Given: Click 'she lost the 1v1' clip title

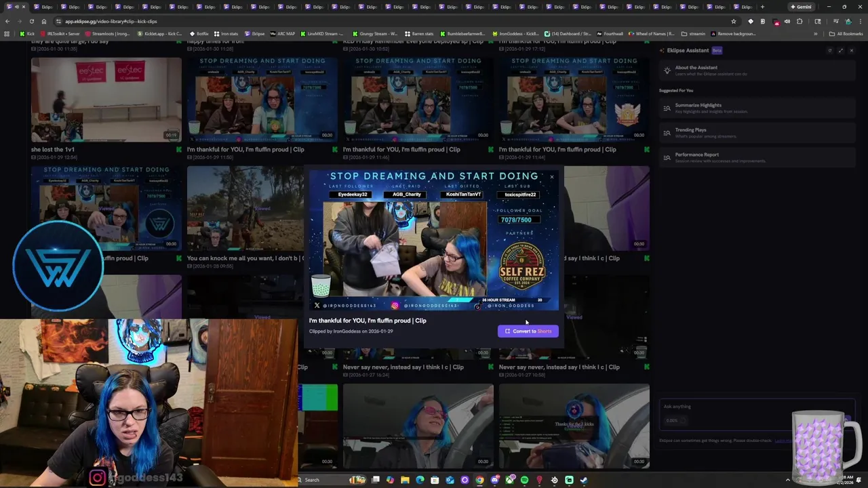Looking at the screenshot, I should pyautogui.click(x=53, y=149).
